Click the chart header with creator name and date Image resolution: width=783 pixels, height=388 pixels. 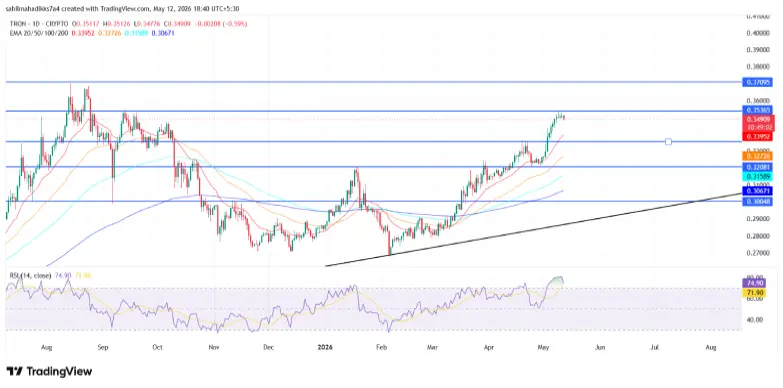click(x=122, y=8)
